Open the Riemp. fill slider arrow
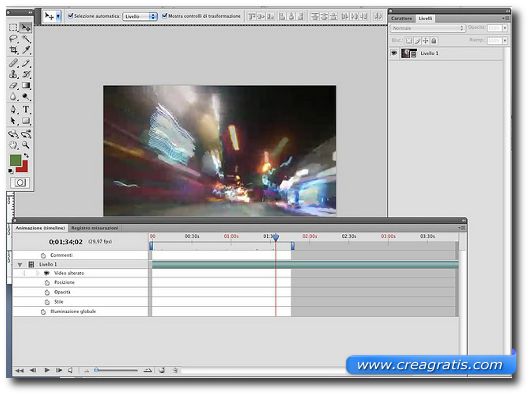Image resolution: width=530 pixels, height=396 pixels. click(x=505, y=41)
